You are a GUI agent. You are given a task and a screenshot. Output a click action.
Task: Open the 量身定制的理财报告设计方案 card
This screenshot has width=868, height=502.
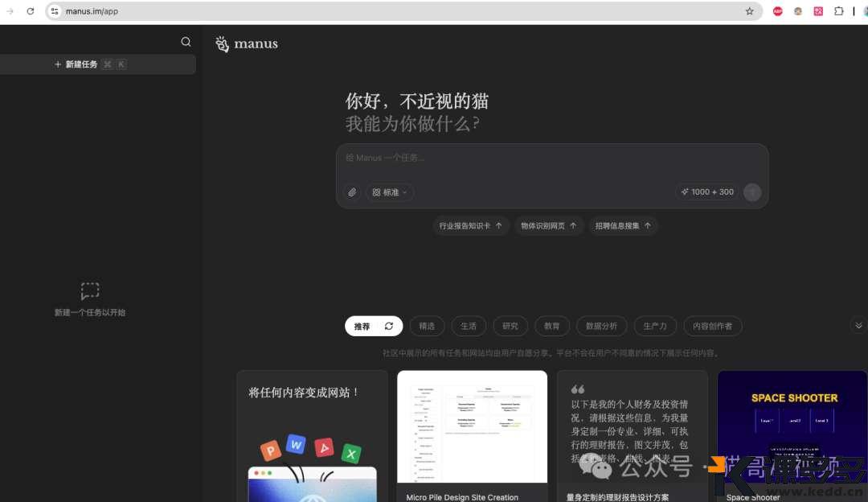[x=633, y=436]
